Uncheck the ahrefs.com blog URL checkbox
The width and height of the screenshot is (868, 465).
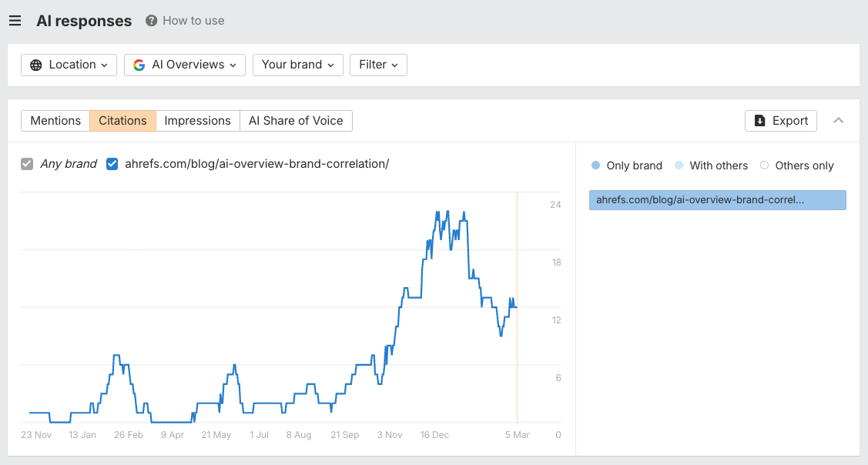click(112, 163)
